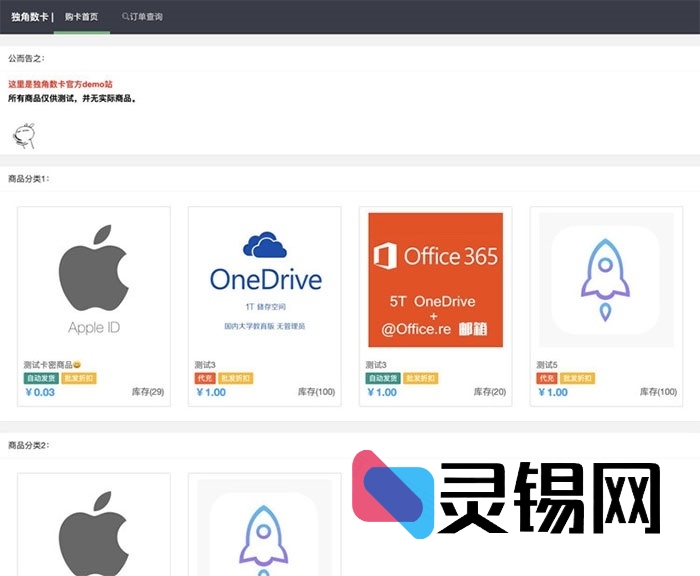Image resolution: width=700 pixels, height=576 pixels.
Task: Click the ¥0.03 price on 测试卡密商品
Action: (40, 392)
